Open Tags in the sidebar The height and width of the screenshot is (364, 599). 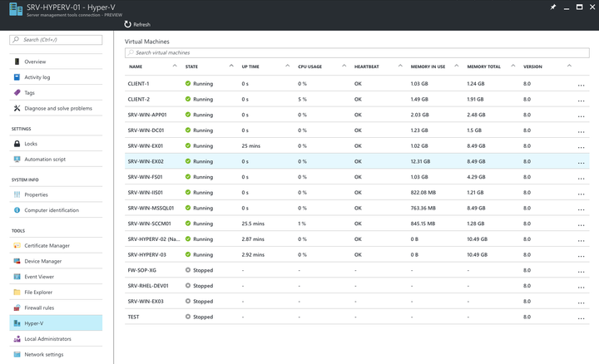point(56,93)
